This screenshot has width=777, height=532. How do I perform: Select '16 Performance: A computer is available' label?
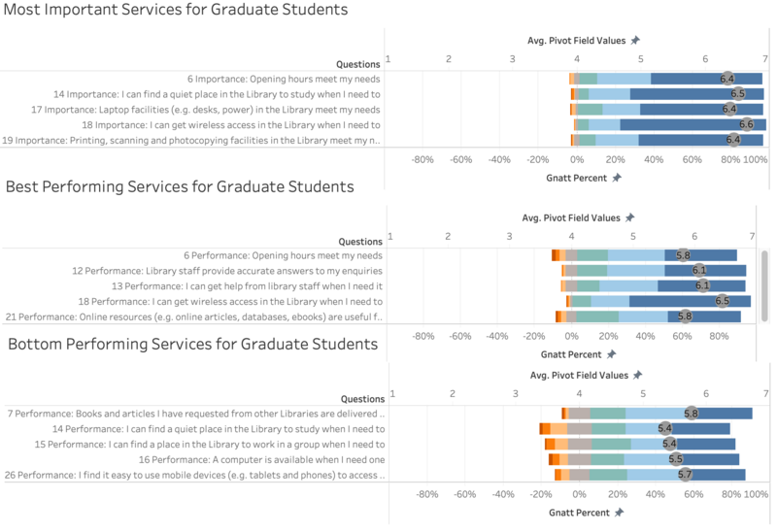(261, 460)
